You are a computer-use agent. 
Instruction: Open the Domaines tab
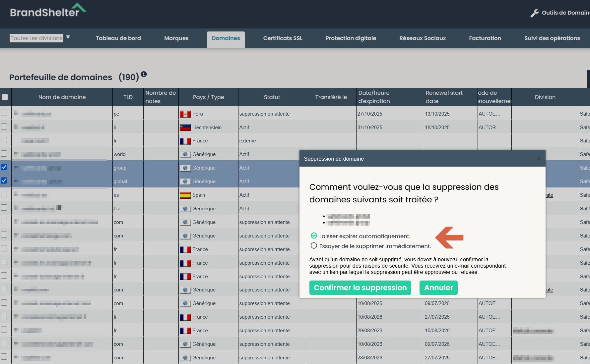(x=226, y=39)
